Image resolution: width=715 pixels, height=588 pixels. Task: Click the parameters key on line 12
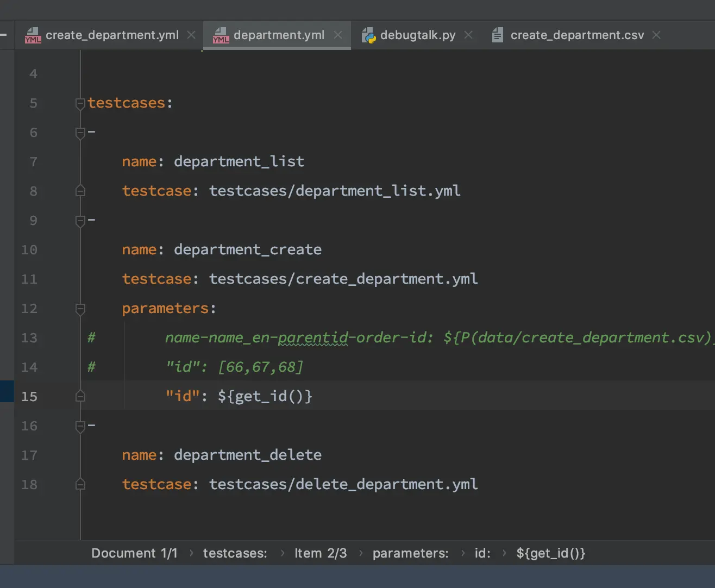coord(165,308)
